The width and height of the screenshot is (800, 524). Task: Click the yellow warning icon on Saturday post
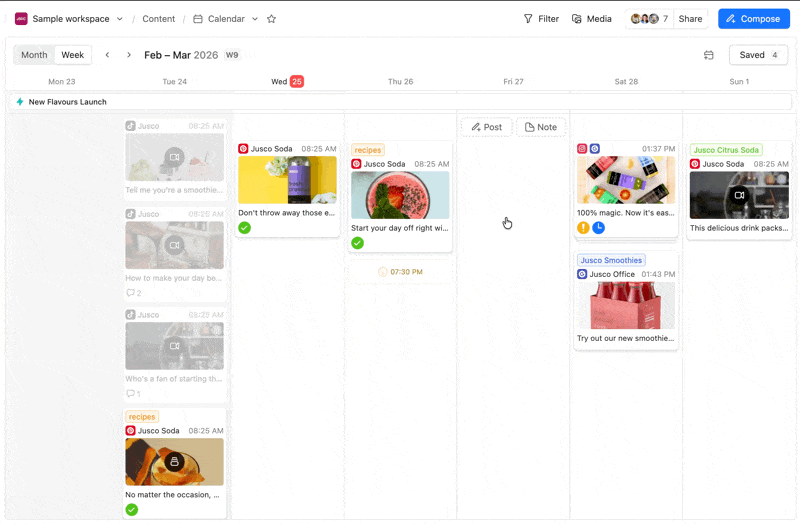click(583, 228)
